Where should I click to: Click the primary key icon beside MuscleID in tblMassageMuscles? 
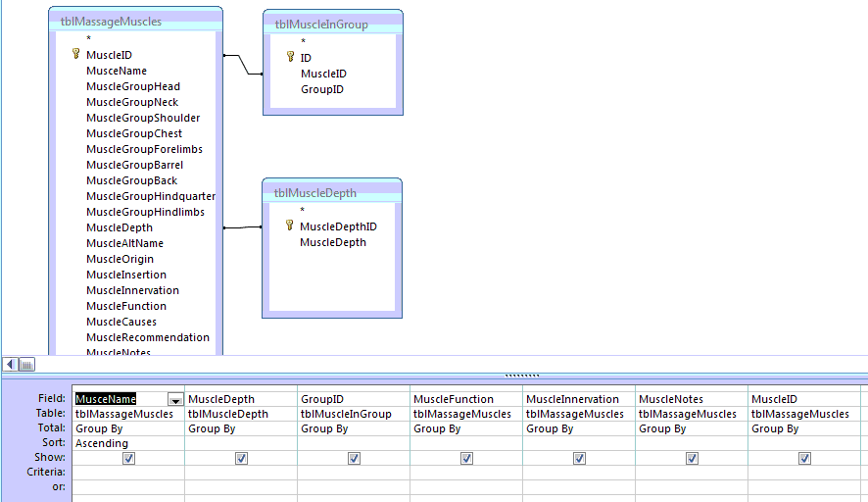(x=75, y=54)
